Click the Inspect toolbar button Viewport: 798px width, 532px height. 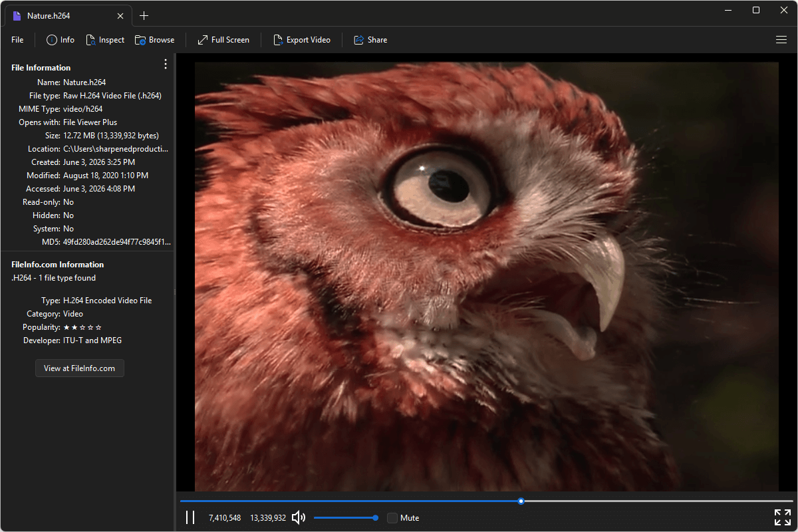pyautogui.click(x=105, y=40)
